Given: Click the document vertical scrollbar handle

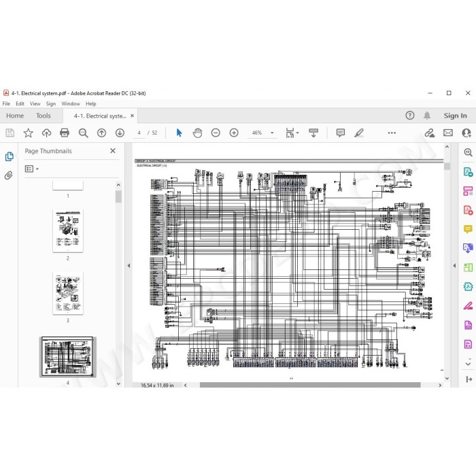Looking at the screenshot, I should point(447,167).
